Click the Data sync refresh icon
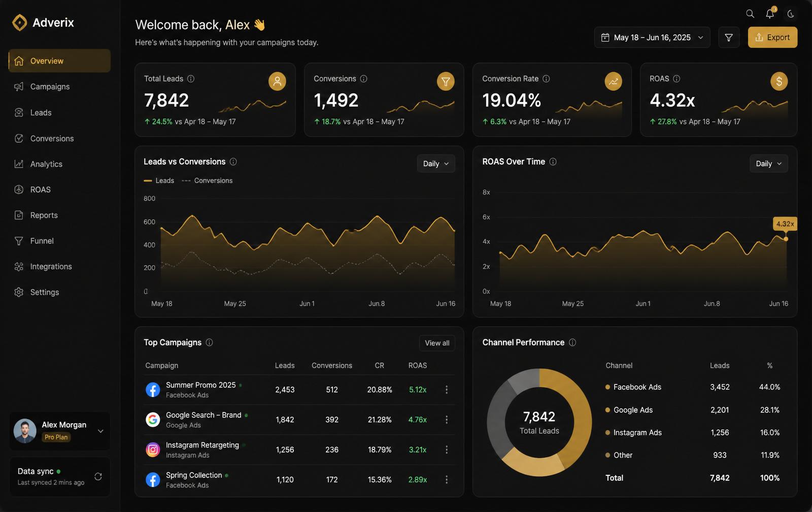The height and width of the screenshot is (512, 812). click(98, 476)
